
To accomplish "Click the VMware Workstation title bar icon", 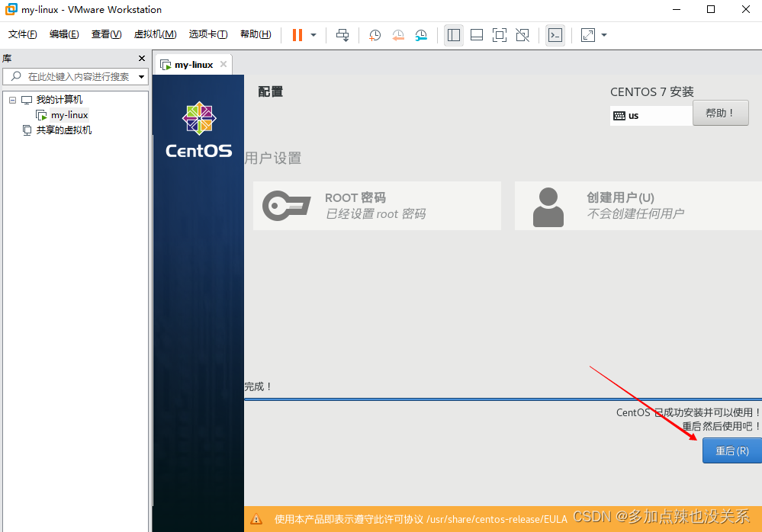I will click(11, 9).
